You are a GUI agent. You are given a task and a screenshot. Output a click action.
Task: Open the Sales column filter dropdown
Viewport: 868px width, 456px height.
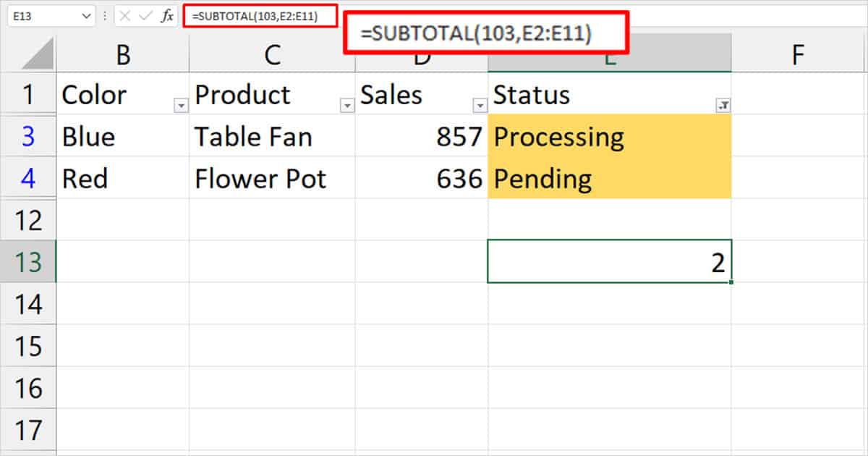tap(480, 106)
